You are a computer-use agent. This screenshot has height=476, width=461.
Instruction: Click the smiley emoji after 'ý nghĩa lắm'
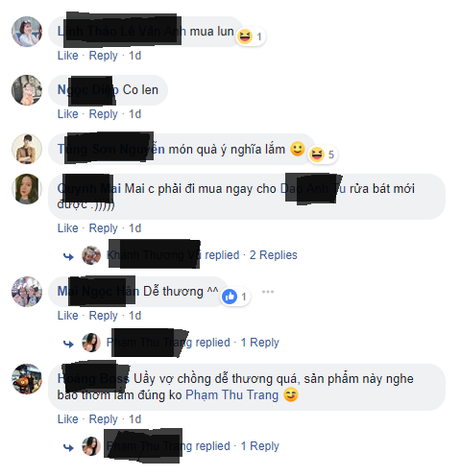point(298,149)
